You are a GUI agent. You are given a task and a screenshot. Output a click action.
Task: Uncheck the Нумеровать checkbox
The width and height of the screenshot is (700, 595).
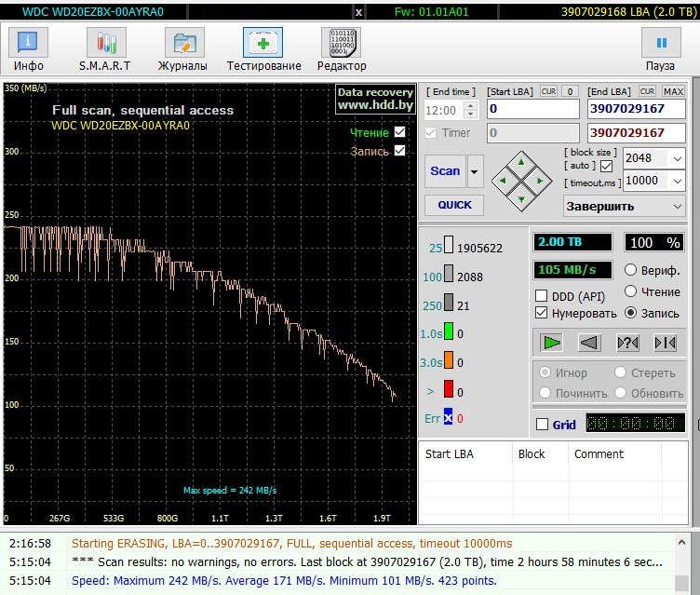click(x=542, y=314)
